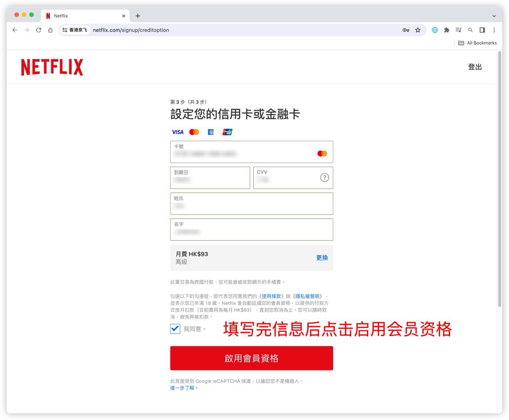Click heading 設定您的信用卡或金融卡
Image resolution: width=509 pixels, height=420 pixels.
point(235,115)
